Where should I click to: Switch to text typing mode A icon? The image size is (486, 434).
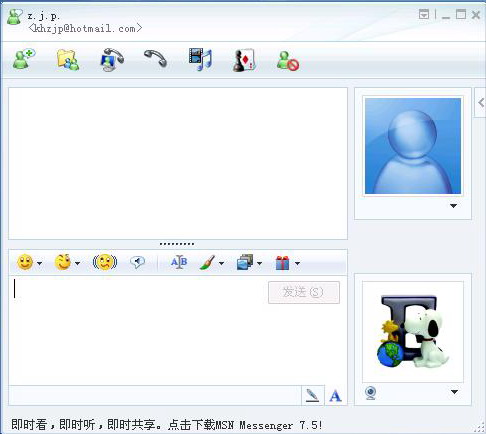pyautogui.click(x=335, y=396)
